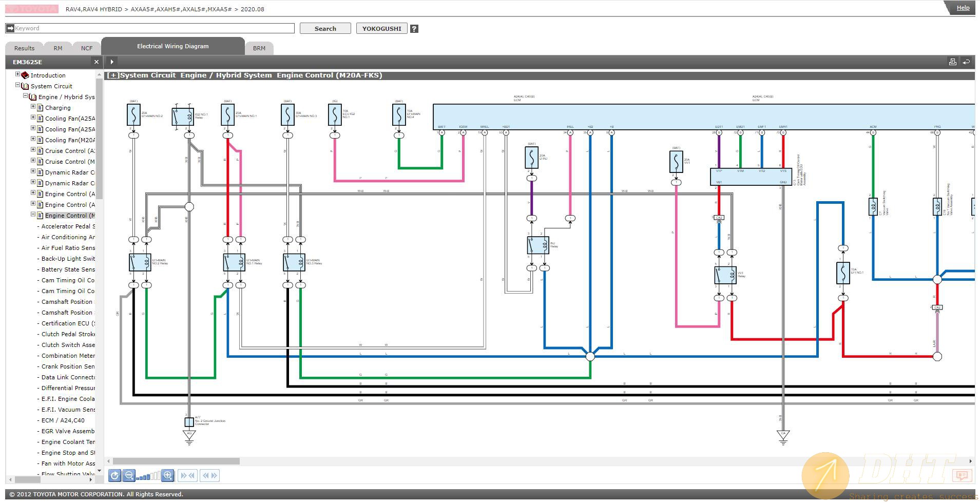Click the diagram horizontal scrollbar thumb
This screenshot has width=980, height=503.
[176, 461]
